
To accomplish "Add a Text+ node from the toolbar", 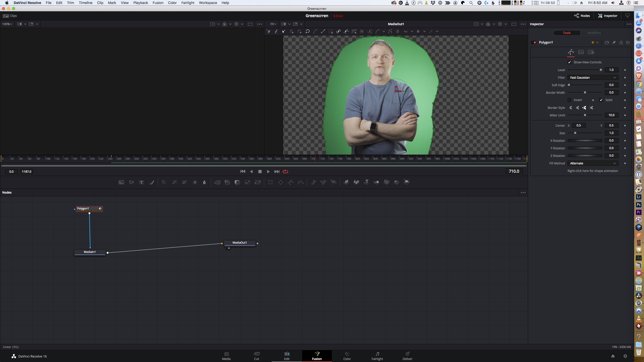I will pos(141,182).
